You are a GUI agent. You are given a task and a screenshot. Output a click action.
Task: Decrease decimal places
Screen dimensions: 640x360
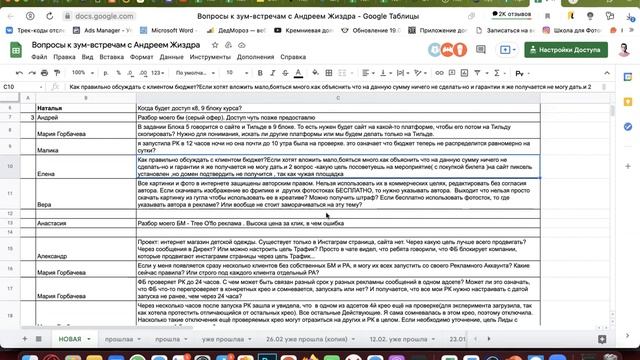pos(130,73)
